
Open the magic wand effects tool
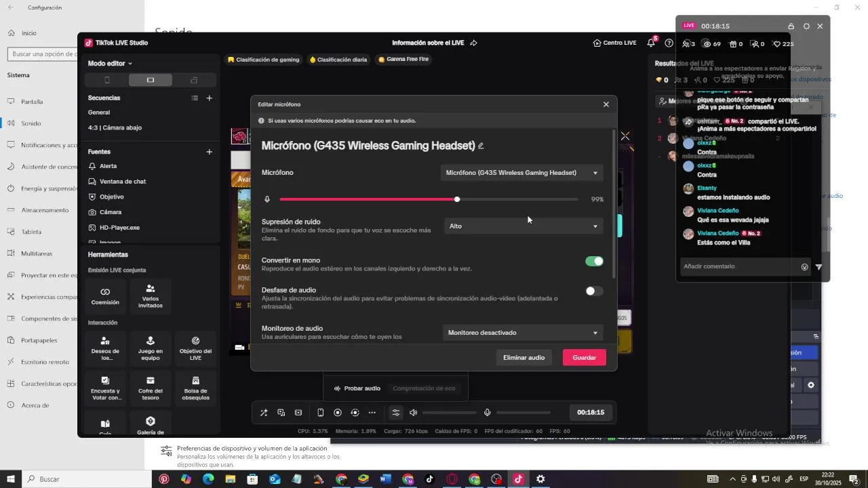tap(264, 413)
